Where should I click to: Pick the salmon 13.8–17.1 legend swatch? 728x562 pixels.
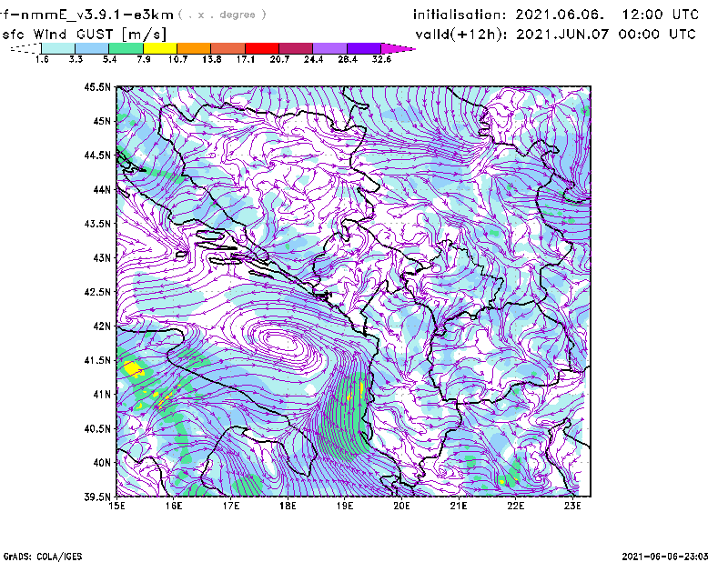[228, 48]
